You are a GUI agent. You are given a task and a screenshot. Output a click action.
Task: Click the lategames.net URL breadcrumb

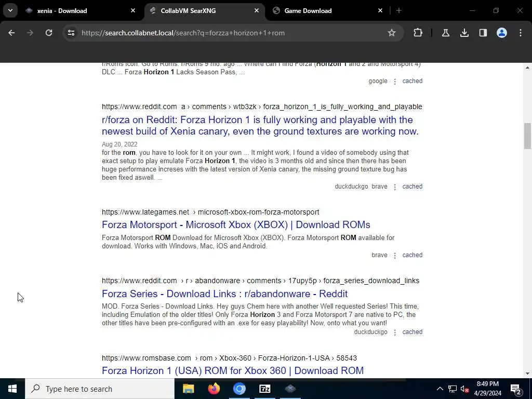210,212
